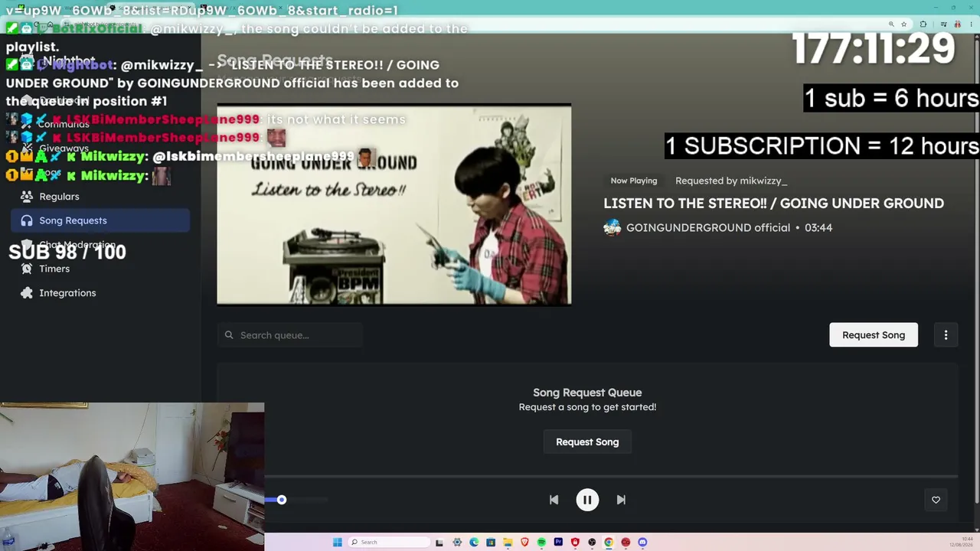This screenshot has height=551, width=980.
Task: Focus the Search queue input field
Action: tap(290, 335)
